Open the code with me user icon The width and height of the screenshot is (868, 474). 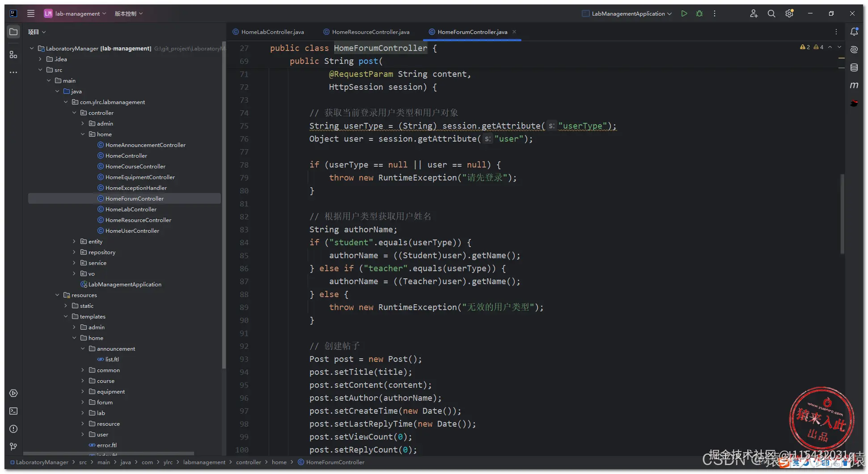754,13
